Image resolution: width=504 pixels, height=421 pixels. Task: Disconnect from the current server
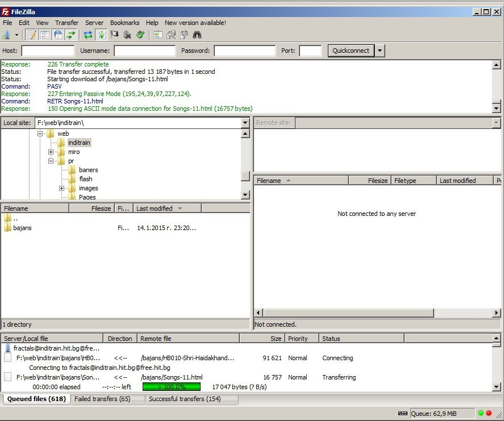pyautogui.click(x=127, y=35)
